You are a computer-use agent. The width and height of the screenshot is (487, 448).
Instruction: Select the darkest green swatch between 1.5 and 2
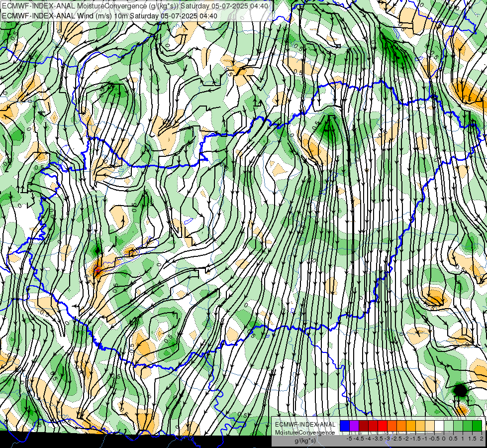tap(477, 426)
